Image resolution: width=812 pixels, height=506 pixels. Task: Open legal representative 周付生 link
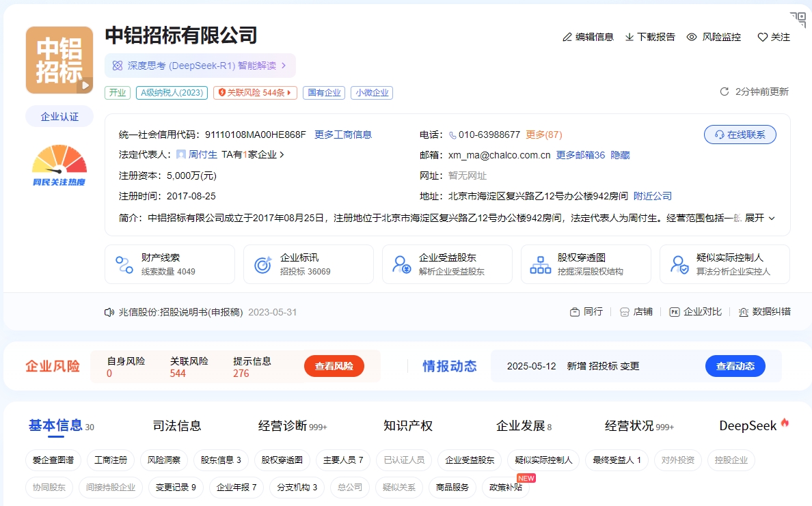tap(203, 155)
